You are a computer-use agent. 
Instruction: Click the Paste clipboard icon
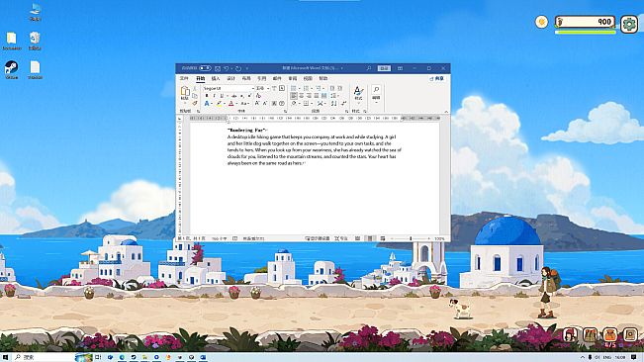(185, 91)
